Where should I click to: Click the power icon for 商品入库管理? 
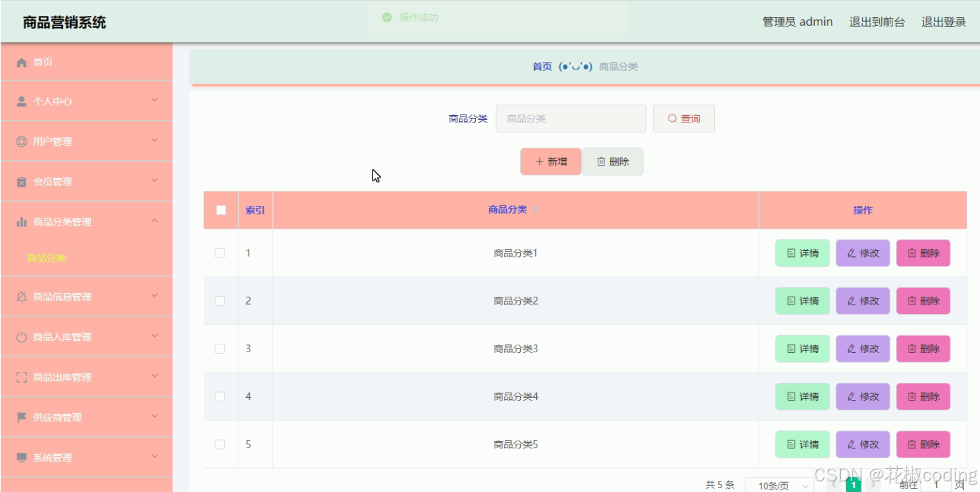coord(21,337)
